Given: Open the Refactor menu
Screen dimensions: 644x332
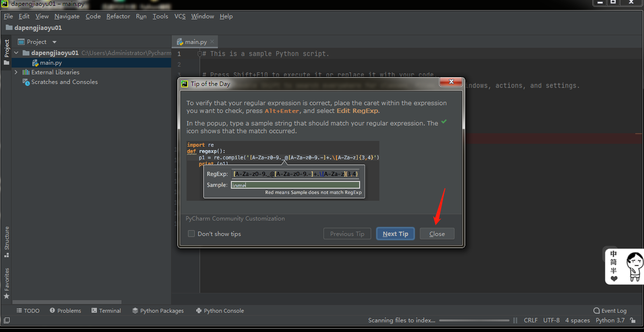Looking at the screenshot, I should coord(118,16).
